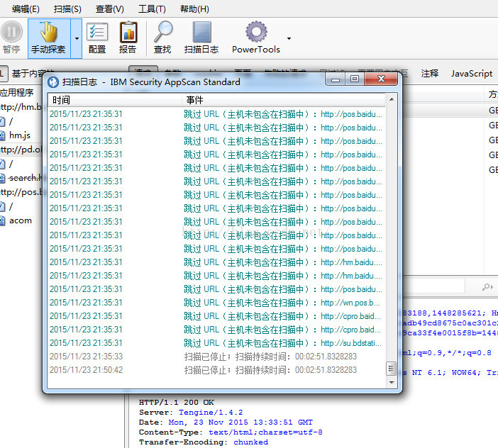Open the 帮助(H) menu

tap(194, 9)
